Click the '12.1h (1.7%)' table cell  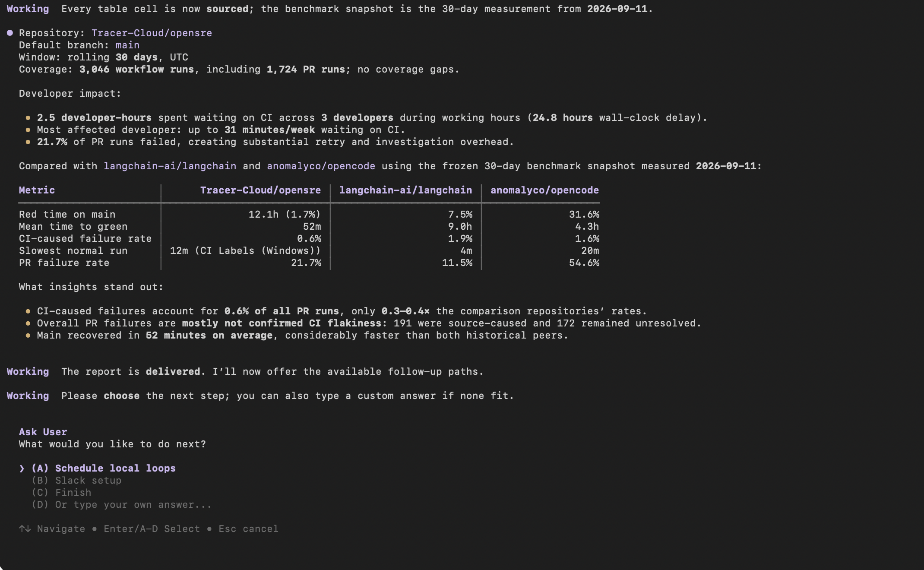(x=285, y=215)
